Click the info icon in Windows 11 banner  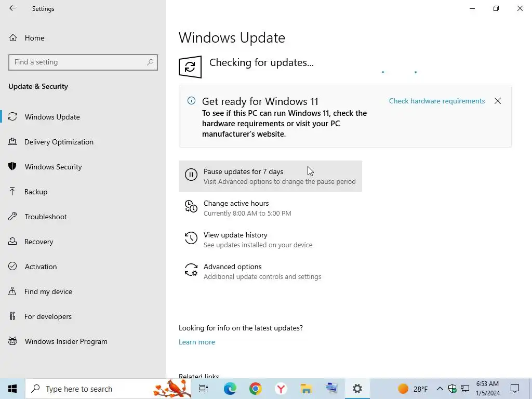pos(191,101)
